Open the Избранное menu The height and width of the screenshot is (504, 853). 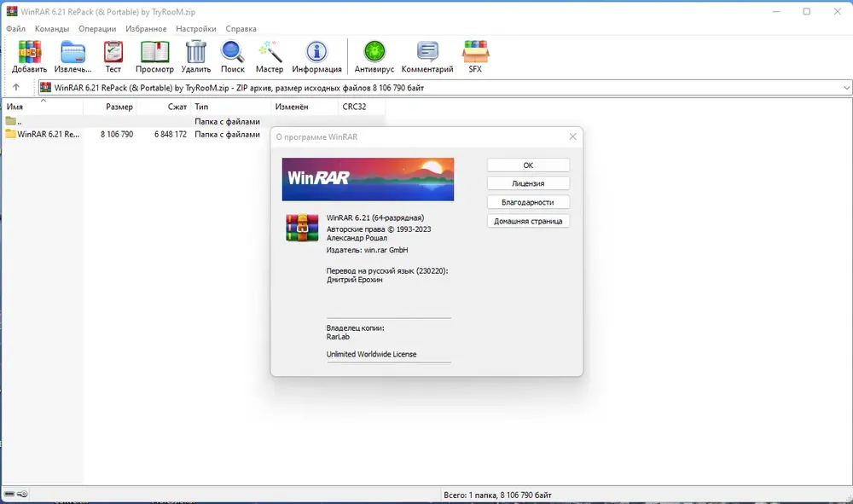coord(146,29)
